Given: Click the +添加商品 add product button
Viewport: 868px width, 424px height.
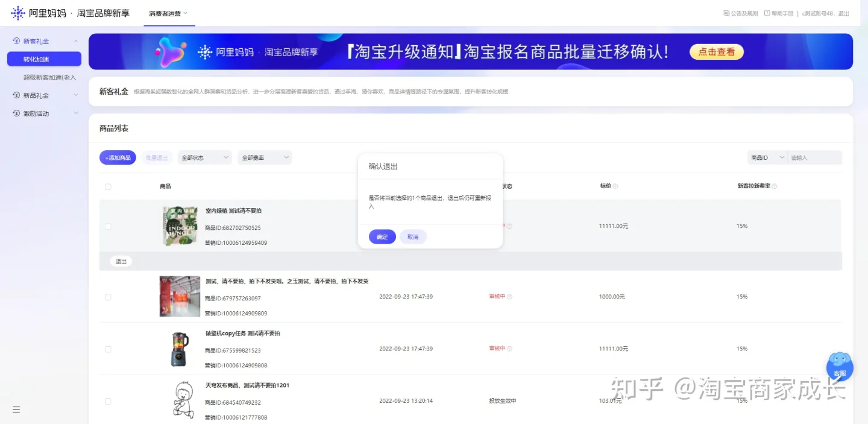Looking at the screenshot, I should (x=118, y=157).
